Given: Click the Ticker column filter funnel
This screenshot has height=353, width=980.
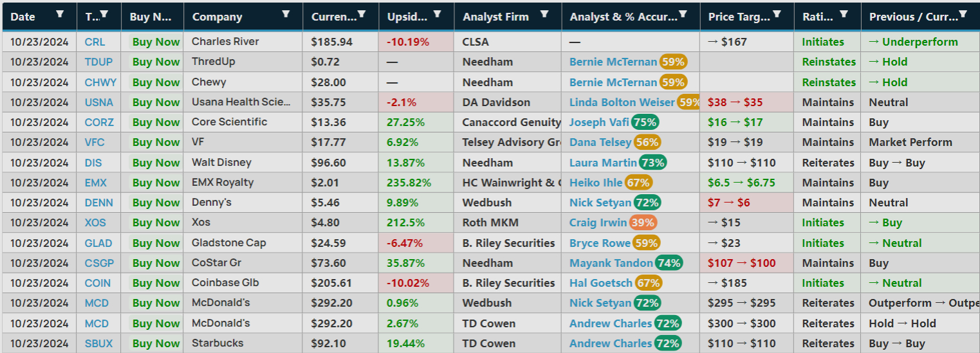Looking at the screenshot, I should point(104,14).
